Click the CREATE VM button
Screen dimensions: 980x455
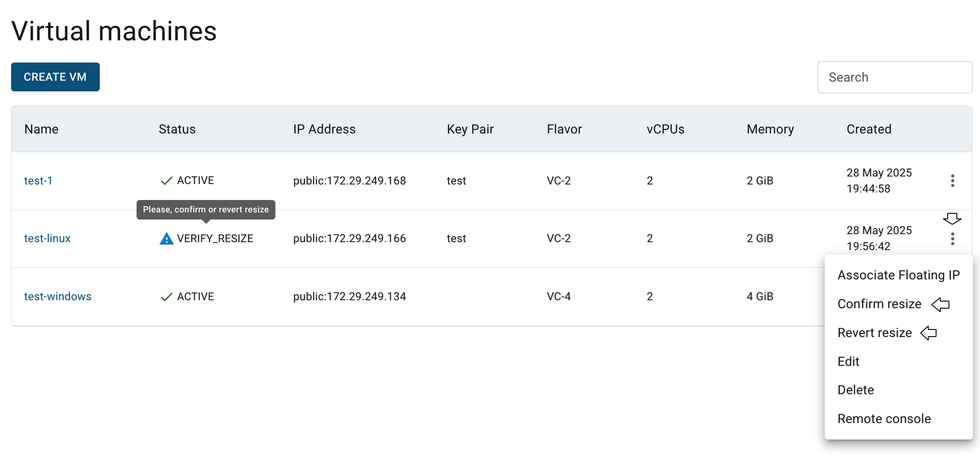[55, 77]
